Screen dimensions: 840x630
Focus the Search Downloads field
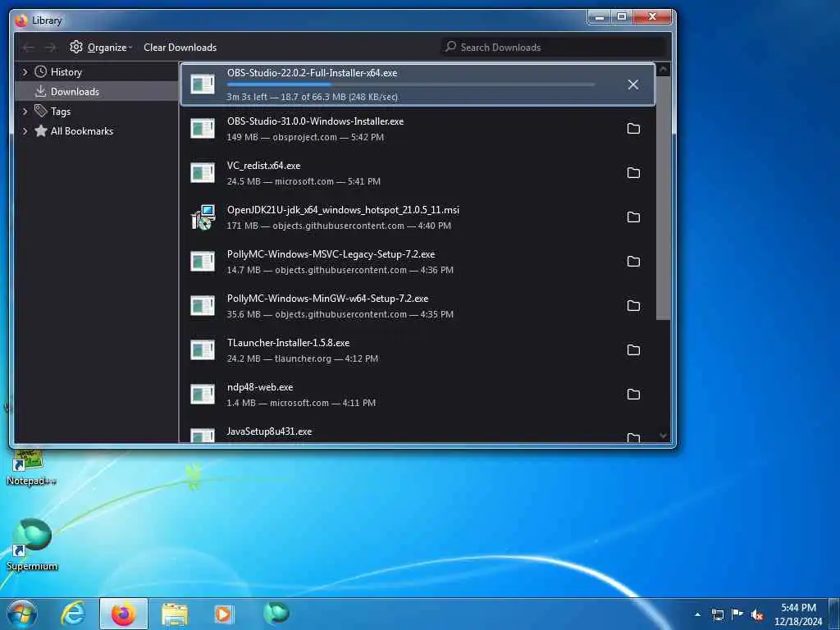click(x=553, y=47)
